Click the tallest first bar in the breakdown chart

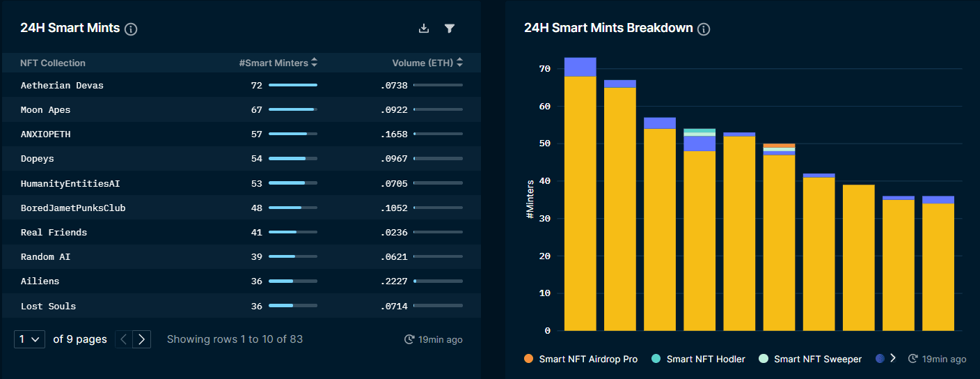[x=580, y=194]
